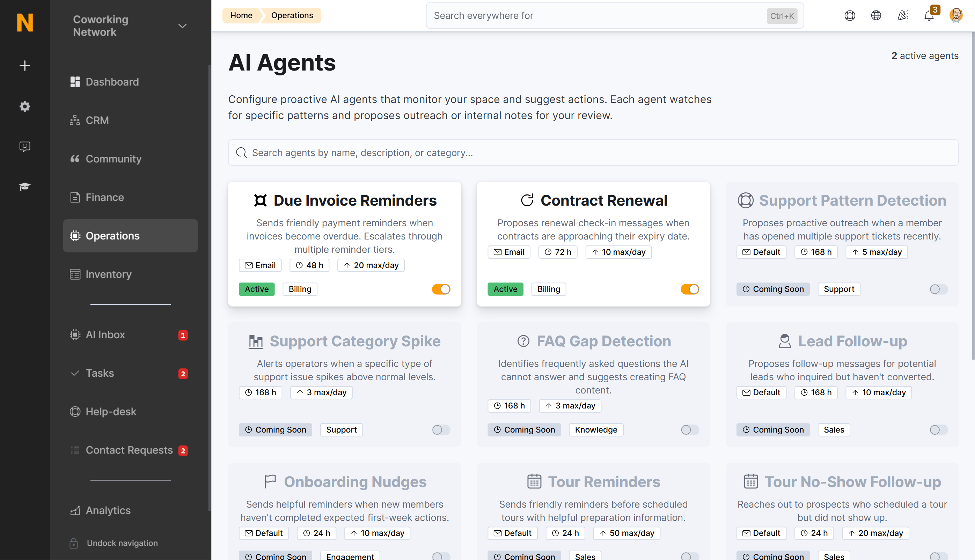Click the Analytics chart icon in sidebar

(x=75, y=510)
